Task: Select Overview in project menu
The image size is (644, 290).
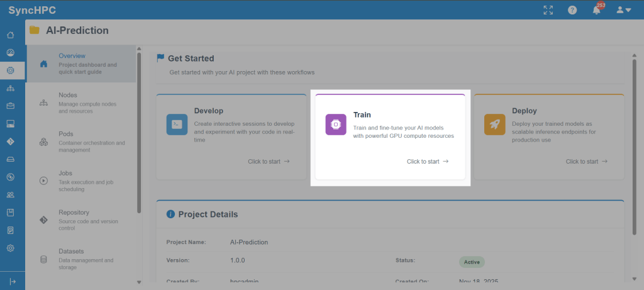Action: pos(80,64)
